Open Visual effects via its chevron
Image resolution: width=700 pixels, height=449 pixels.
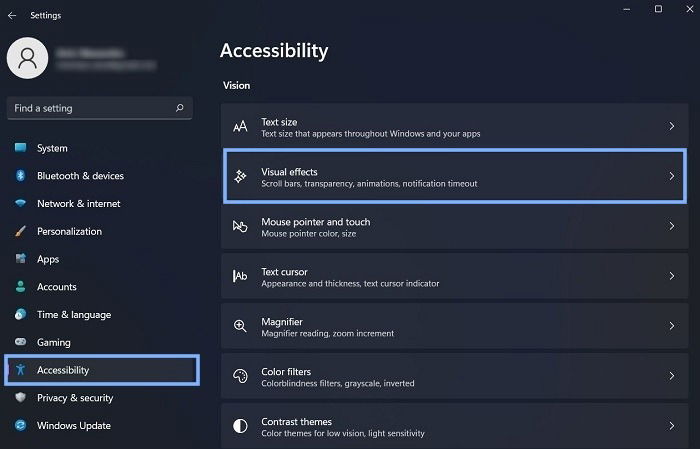[x=671, y=176]
